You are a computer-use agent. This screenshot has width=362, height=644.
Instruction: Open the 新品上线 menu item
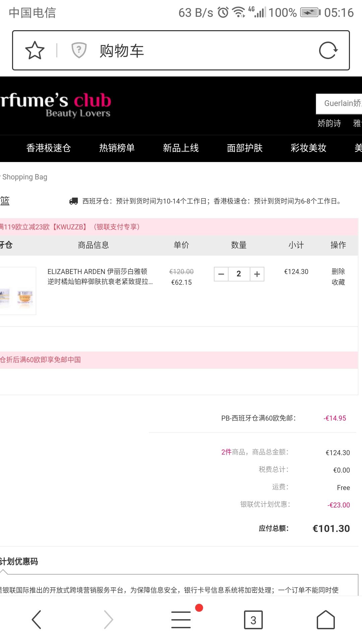pos(181,148)
